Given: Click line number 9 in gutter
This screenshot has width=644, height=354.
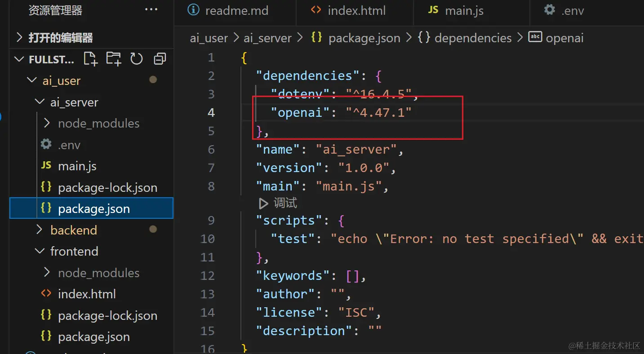Looking at the screenshot, I should [x=211, y=220].
